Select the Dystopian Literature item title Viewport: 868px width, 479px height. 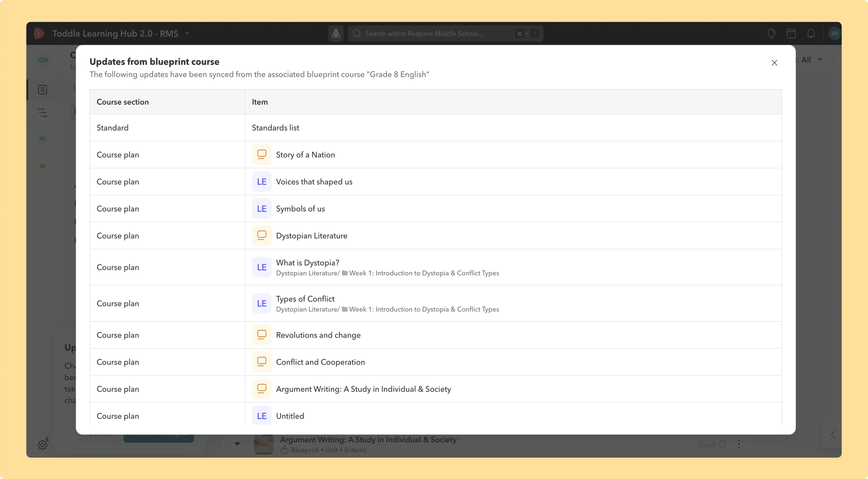(311, 236)
